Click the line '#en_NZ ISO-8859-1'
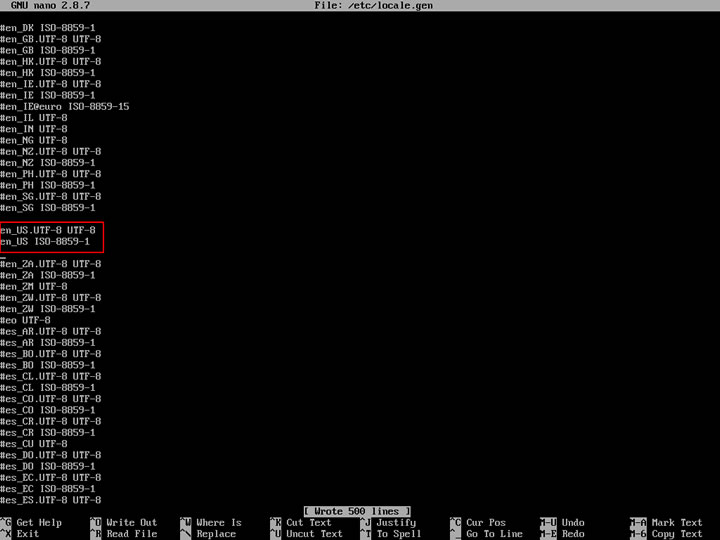This screenshot has height=540, width=720. pos(48,163)
